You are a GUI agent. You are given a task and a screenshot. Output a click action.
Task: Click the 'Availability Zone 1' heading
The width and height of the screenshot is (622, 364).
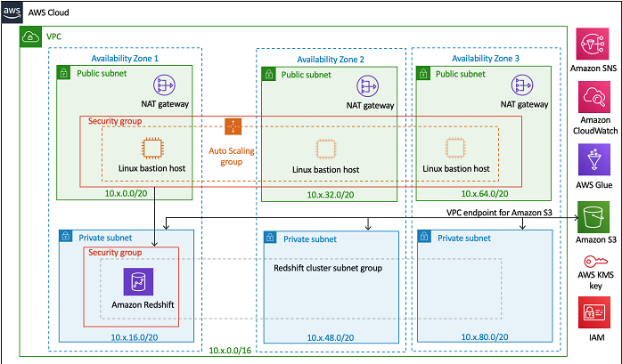point(125,59)
